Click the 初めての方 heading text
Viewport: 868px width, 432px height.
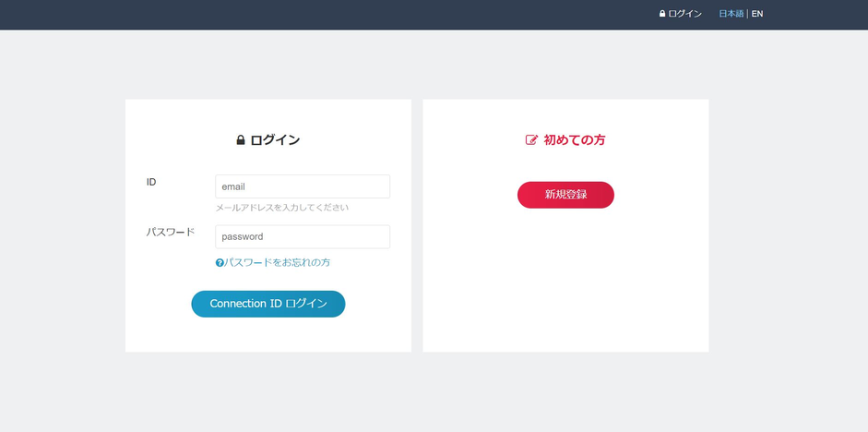[574, 140]
